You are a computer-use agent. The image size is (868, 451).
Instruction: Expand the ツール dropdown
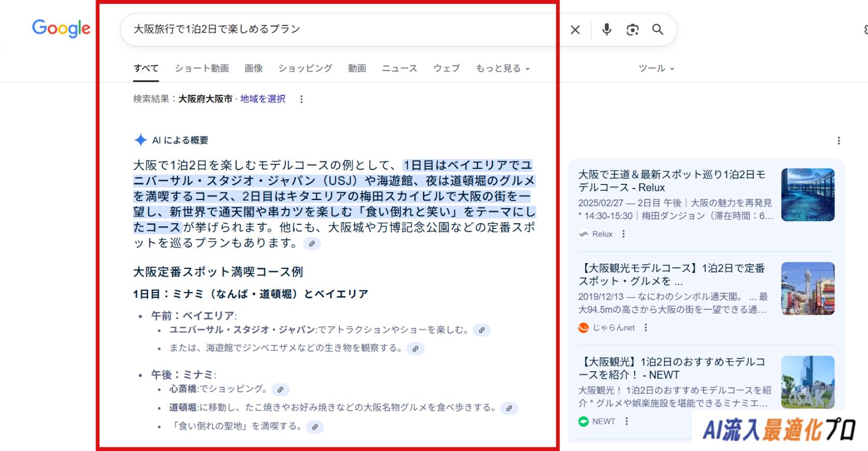656,68
